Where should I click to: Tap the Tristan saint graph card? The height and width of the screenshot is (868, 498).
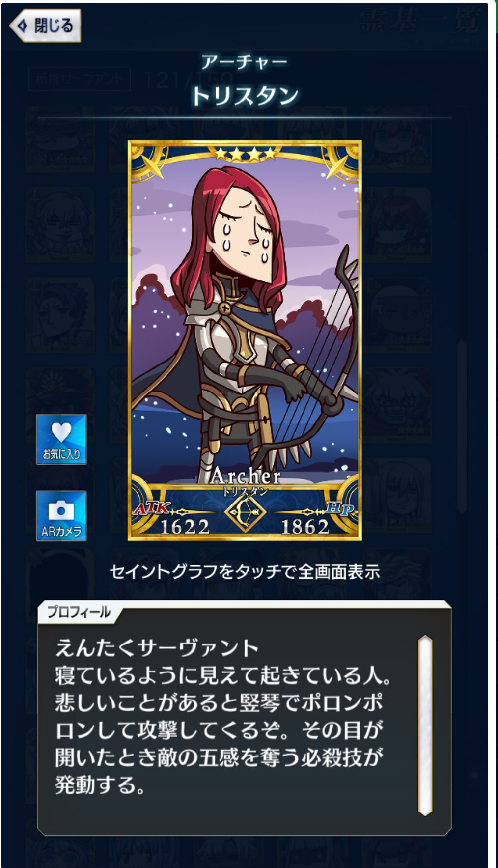pyautogui.click(x=245, y=340)
